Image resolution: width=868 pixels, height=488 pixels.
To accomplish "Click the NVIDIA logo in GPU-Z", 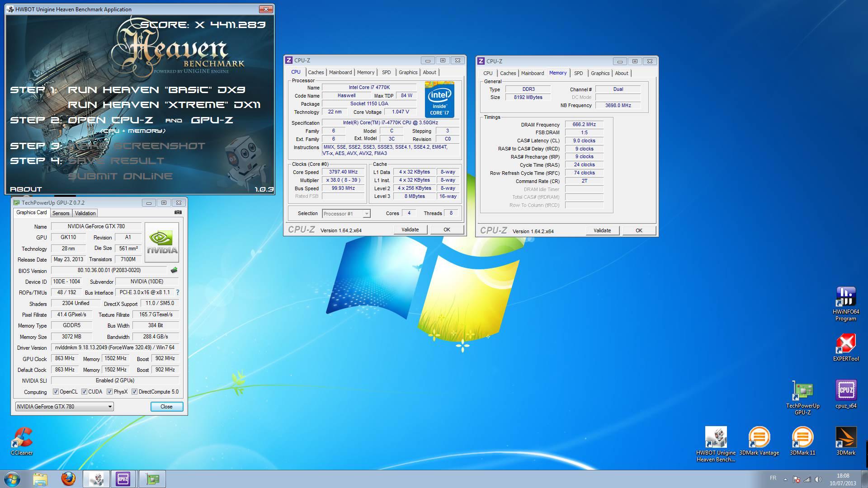I will 162,242.
